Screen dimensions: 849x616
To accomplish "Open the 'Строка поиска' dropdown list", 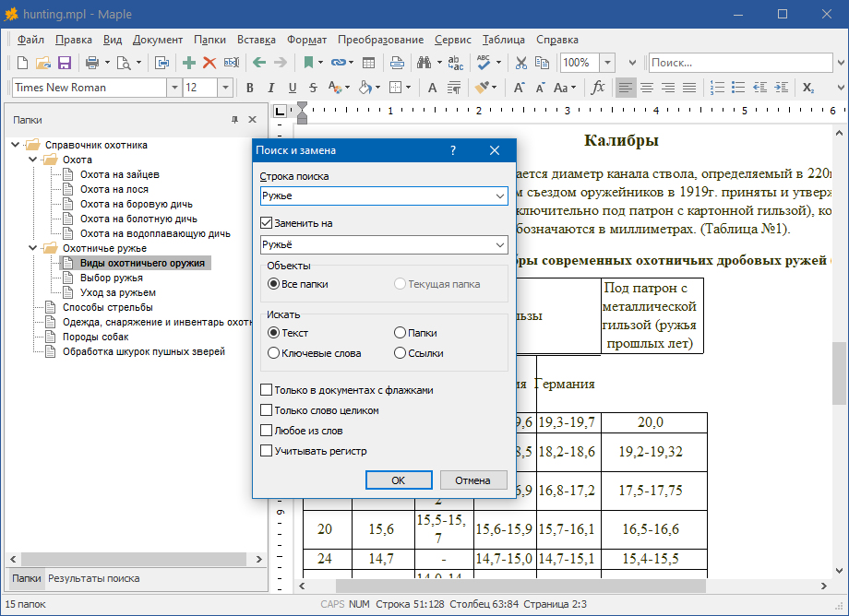I will 500,196.
